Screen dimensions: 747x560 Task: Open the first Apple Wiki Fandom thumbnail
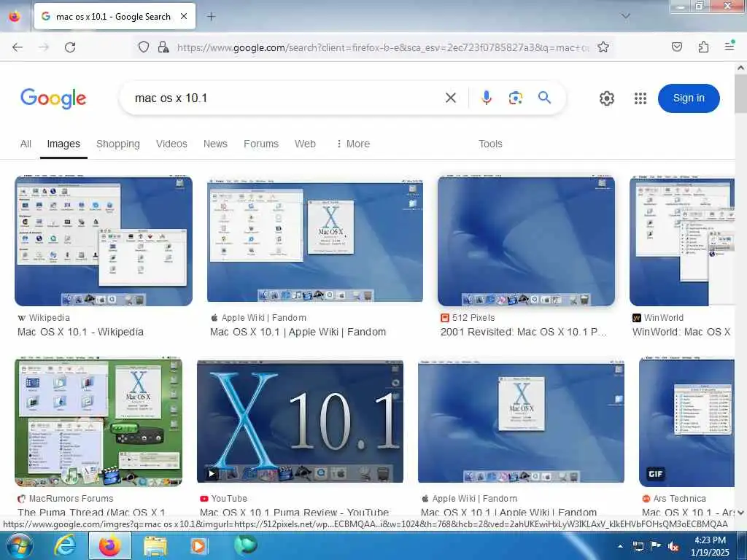315,241
